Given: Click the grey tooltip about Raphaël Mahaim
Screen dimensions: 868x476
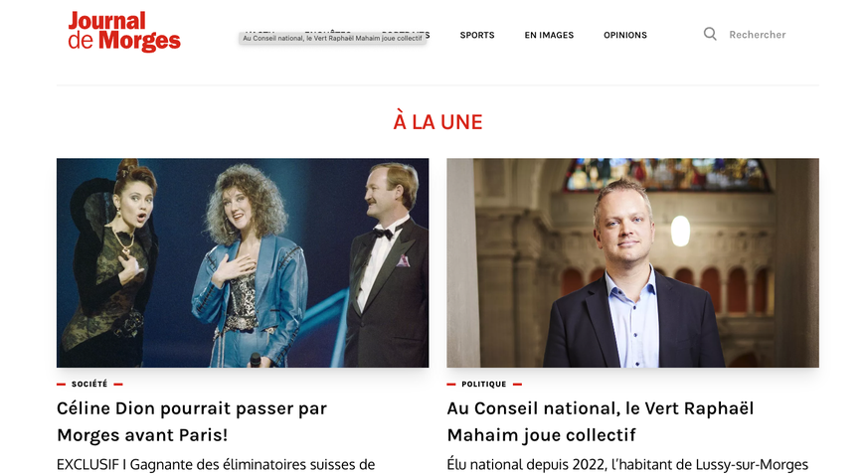Looking at the screenshot, I should tap(332, 38).
